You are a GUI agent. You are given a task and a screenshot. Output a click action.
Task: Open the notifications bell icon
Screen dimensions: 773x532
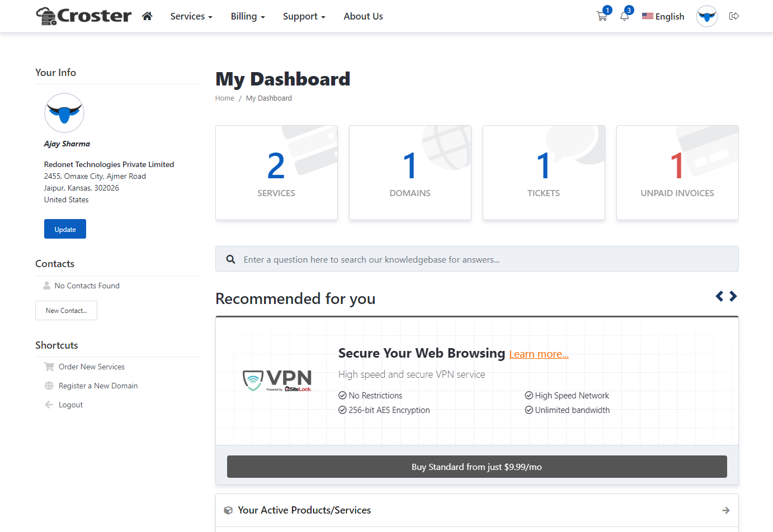pos(624,16)
